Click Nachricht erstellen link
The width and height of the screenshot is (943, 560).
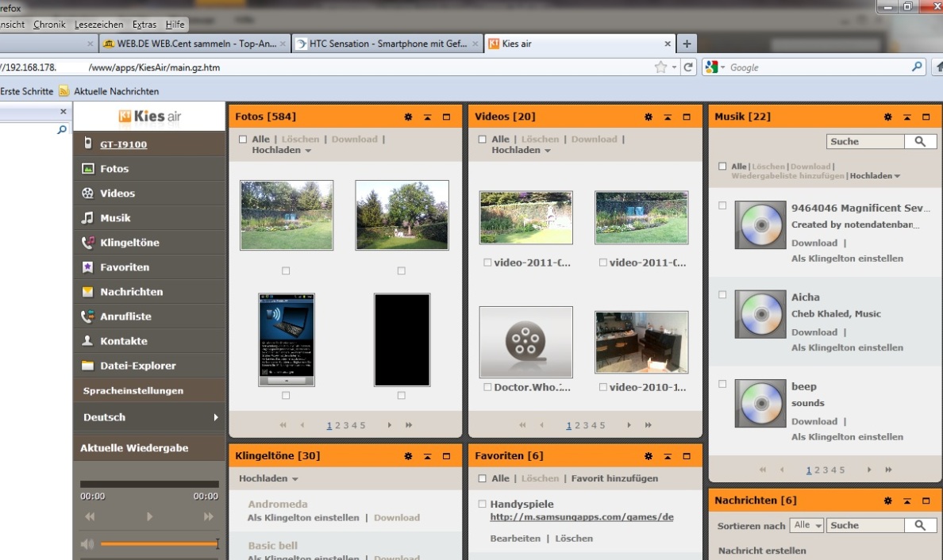click(x=762, y=550)
